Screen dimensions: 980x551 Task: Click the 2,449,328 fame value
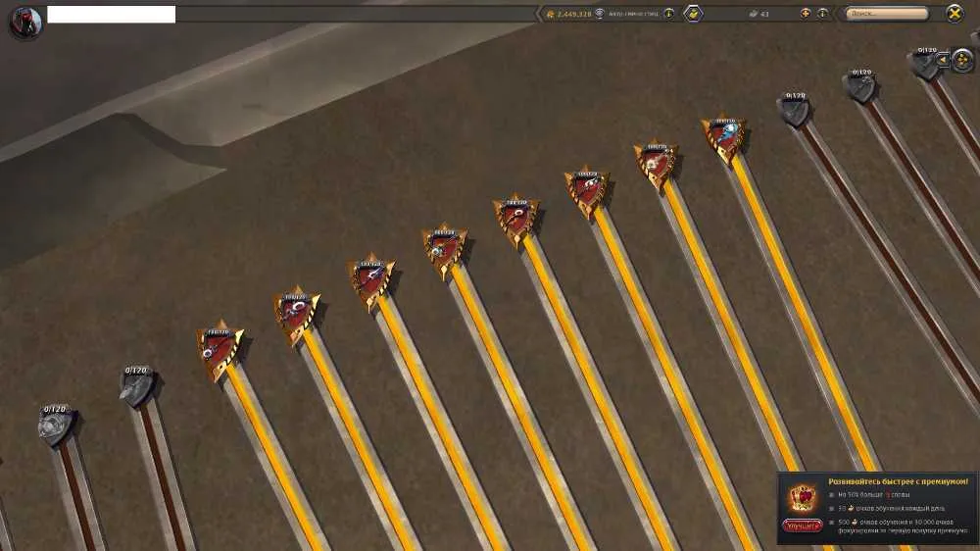click(x=573, y=14)
